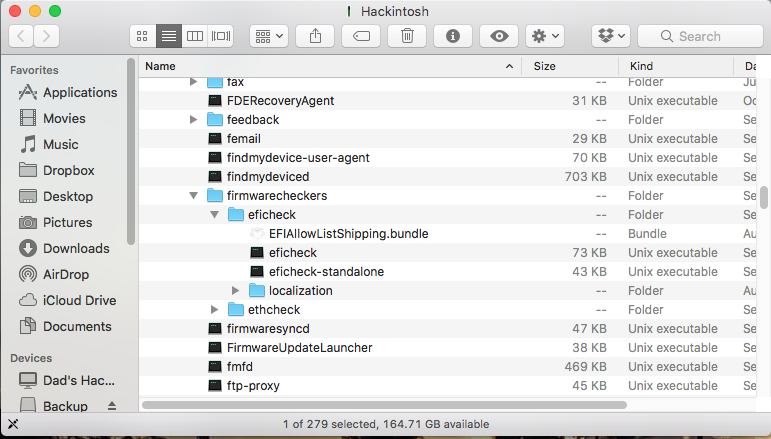Open iCloud Drive in the sidebar
The width and height of the screenshot is (771, 439).
(67, 300)
